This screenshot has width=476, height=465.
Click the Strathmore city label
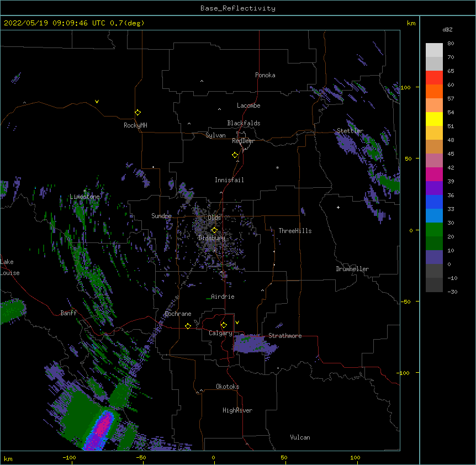click(285, 336)
